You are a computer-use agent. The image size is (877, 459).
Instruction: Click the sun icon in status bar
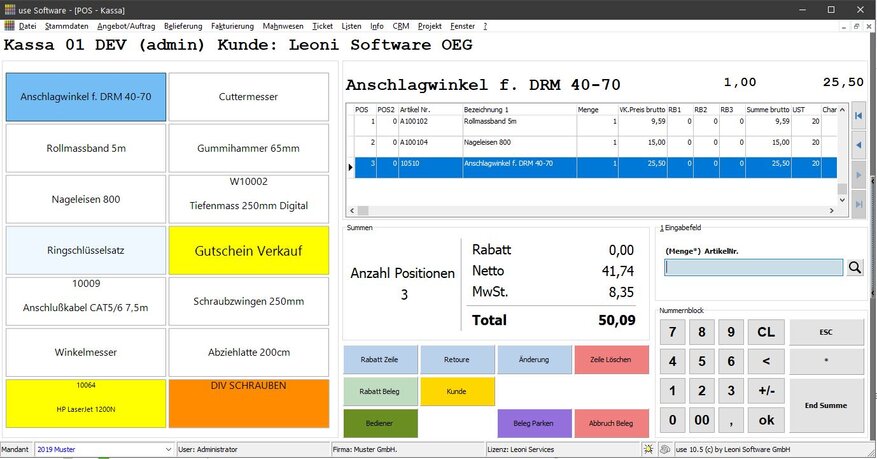[649, 450]
